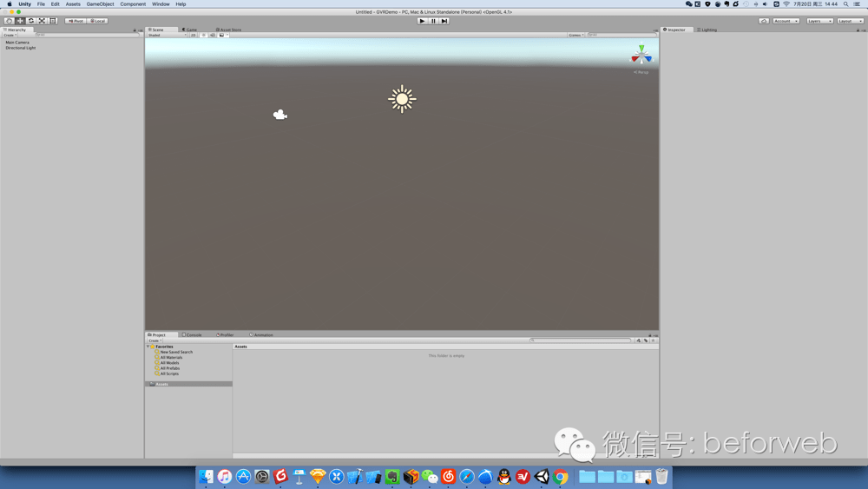Select the Scale tool

(42, 21)
